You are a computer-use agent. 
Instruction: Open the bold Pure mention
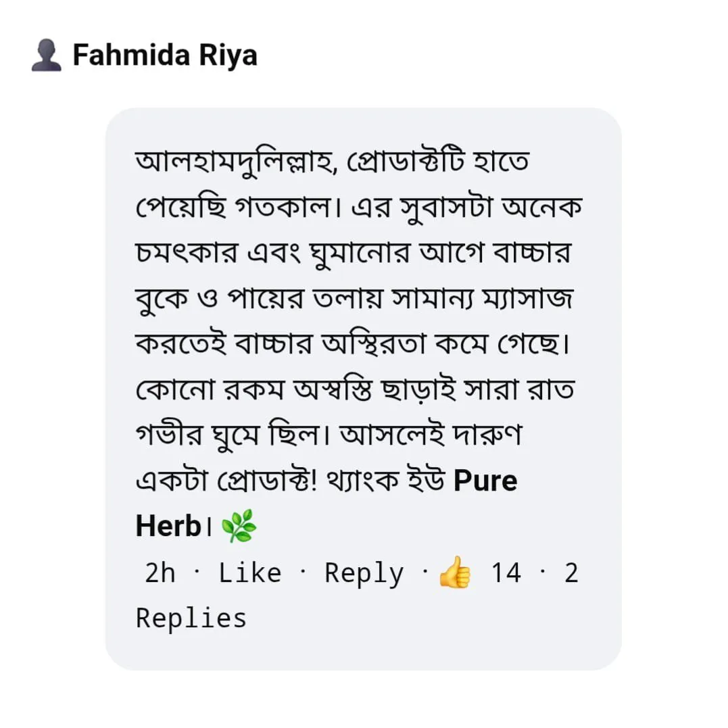coord(485,481)
